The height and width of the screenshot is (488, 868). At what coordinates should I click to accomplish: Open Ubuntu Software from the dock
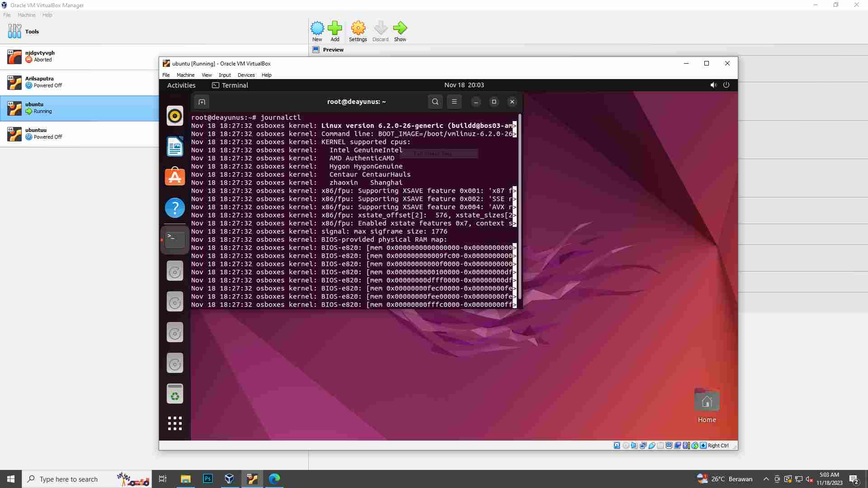pos(175,177)
